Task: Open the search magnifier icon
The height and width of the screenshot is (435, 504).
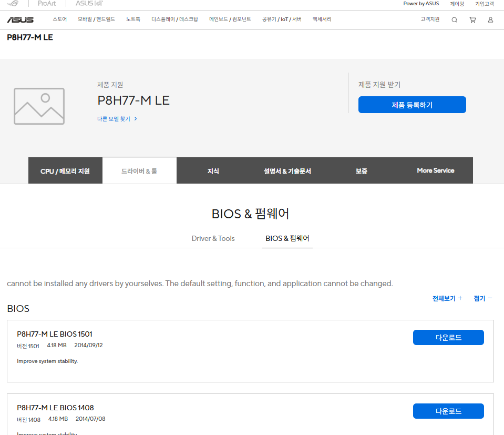Action: (454, 20)
